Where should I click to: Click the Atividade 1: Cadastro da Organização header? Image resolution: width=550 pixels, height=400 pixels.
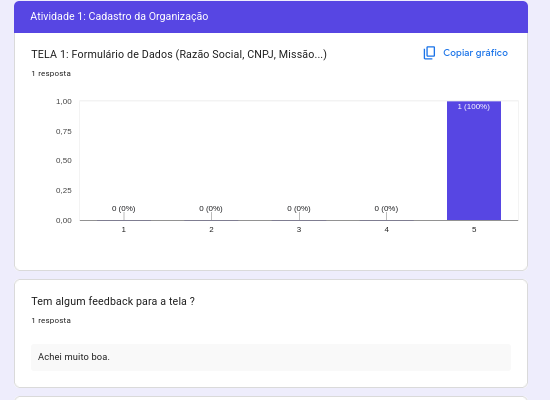click(x=119, y=16)
